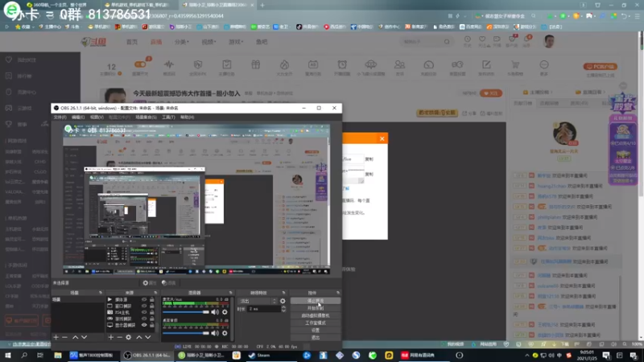644x362 pixels.
Task: Click the shopping cart icon in streamer toolbar
Action: (x=515, y=67)
